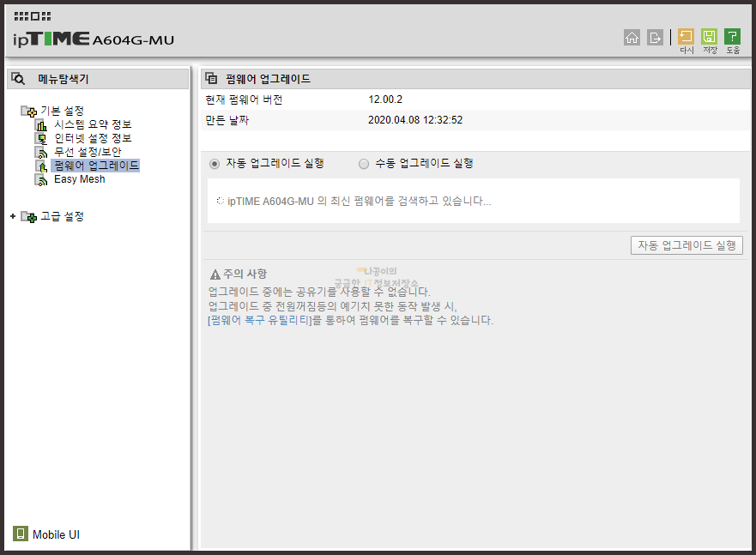Open Easy Mesh menu item
The width and height of the screenshot is (756, 555).
click(x=80, y=179)
